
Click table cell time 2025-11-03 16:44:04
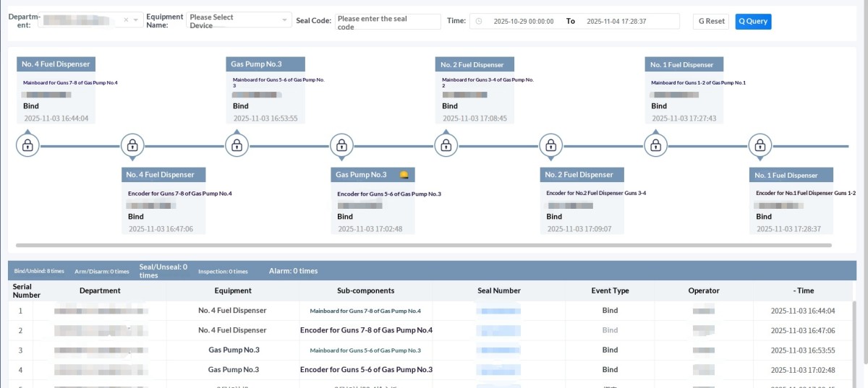click(x=802, y=311)
